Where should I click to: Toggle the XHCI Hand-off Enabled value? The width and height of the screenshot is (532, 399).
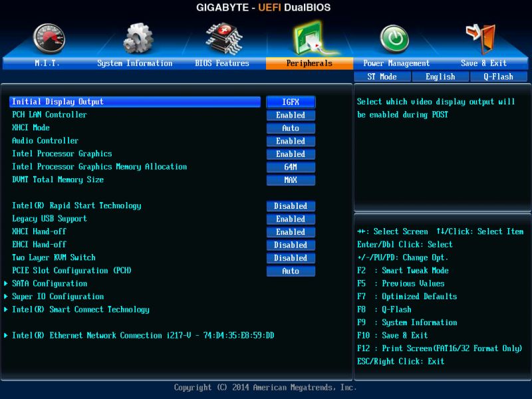(291, 231)
